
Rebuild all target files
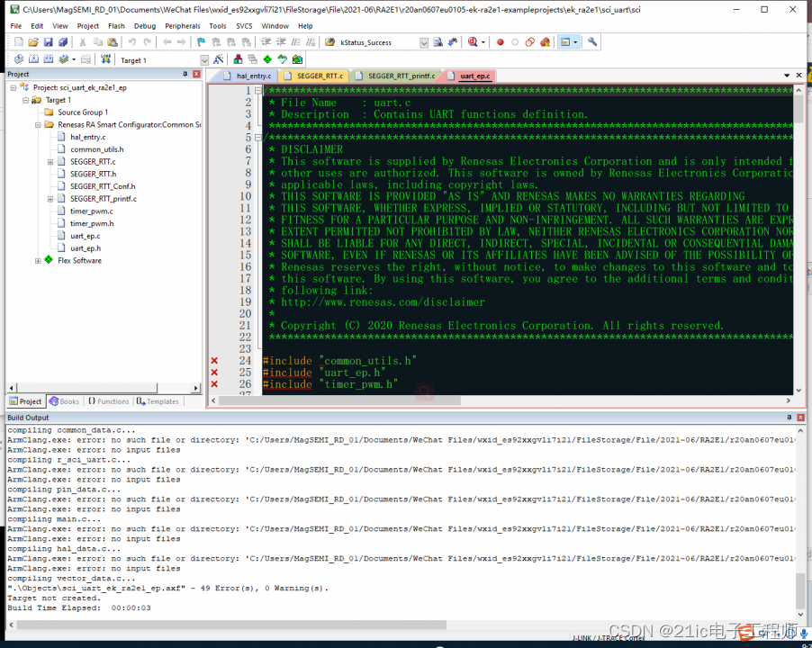tap(48, 59)
